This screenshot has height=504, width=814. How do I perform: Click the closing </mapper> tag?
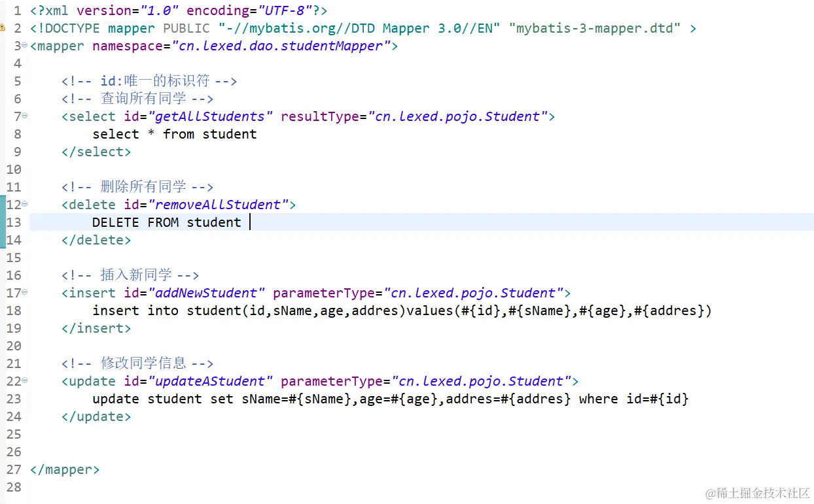65,469
